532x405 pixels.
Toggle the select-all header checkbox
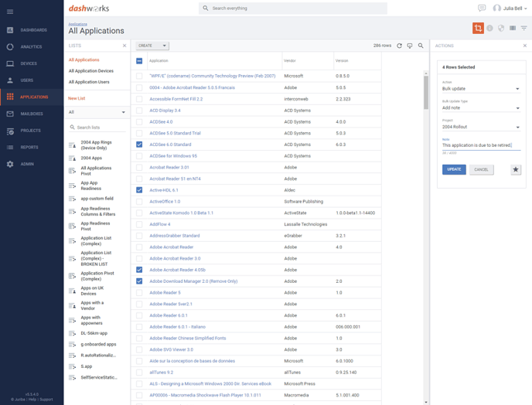139,61
